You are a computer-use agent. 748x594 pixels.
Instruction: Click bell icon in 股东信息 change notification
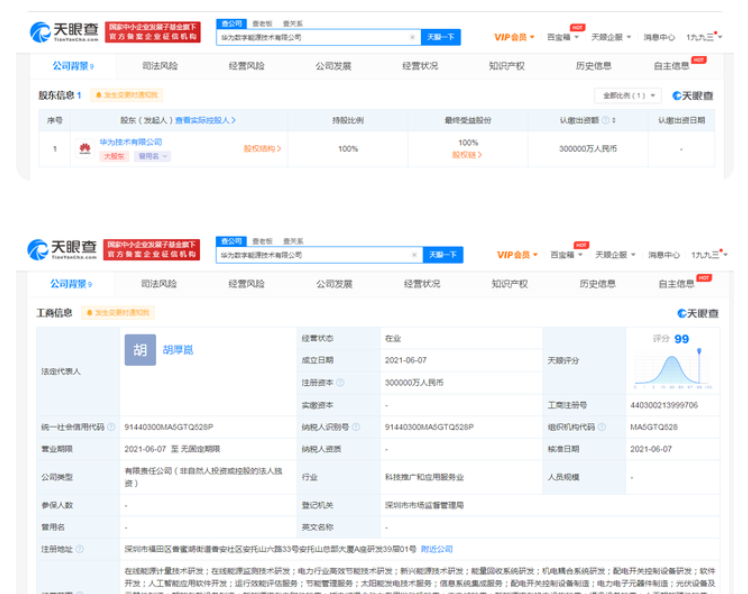click(99, 95)
